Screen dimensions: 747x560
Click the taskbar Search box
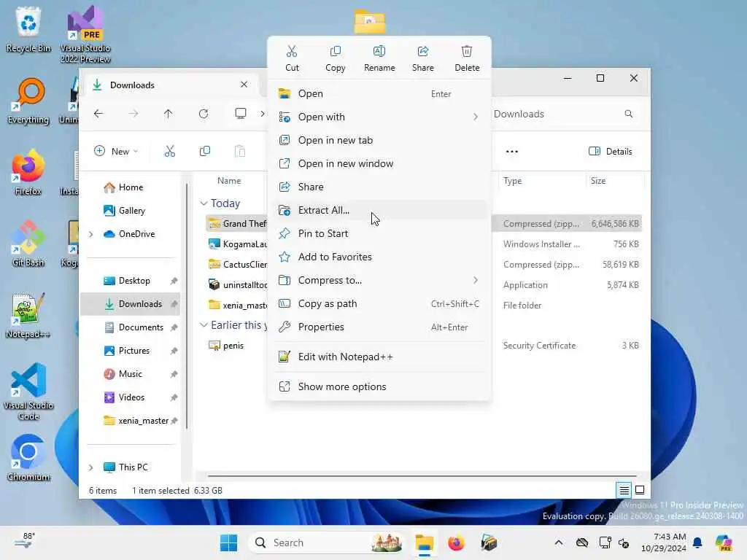click(327, 542)
